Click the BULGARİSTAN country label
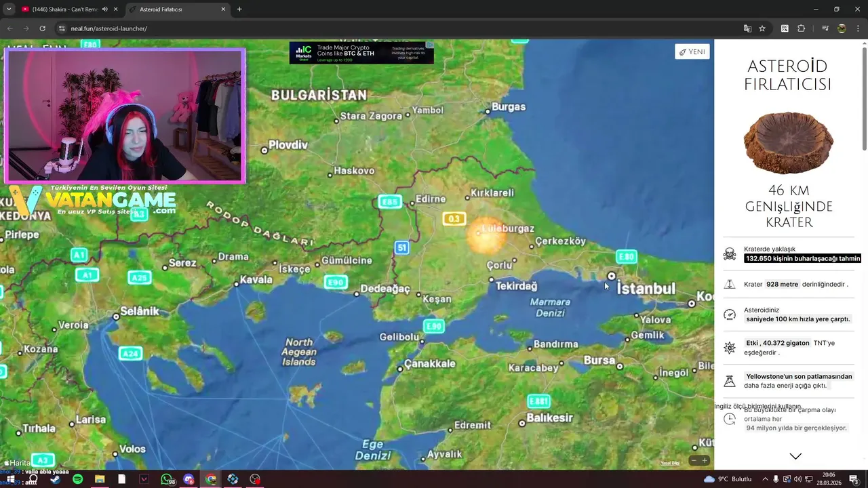This screenshot has height=488, width=868. tap(319, 96)
